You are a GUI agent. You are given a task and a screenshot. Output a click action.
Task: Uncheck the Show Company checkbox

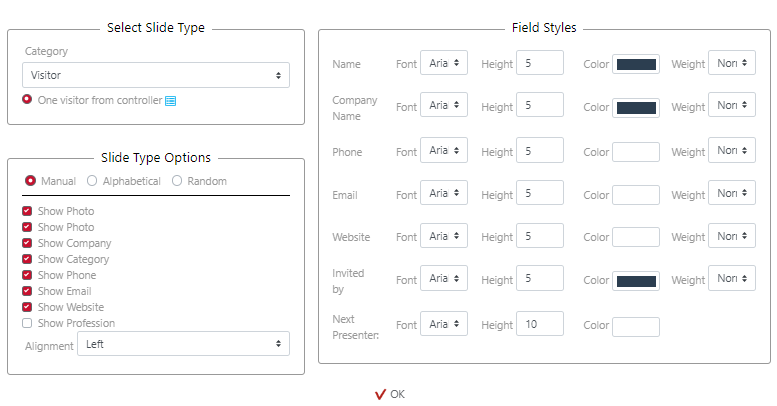click(28, 243)
